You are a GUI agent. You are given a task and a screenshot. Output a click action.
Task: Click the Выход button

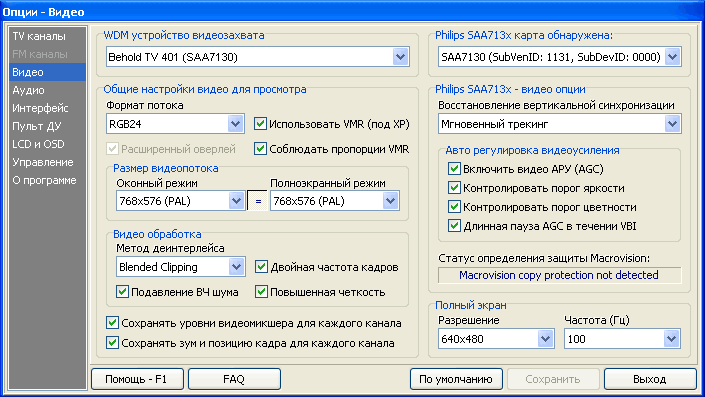(x=650, y=379)
